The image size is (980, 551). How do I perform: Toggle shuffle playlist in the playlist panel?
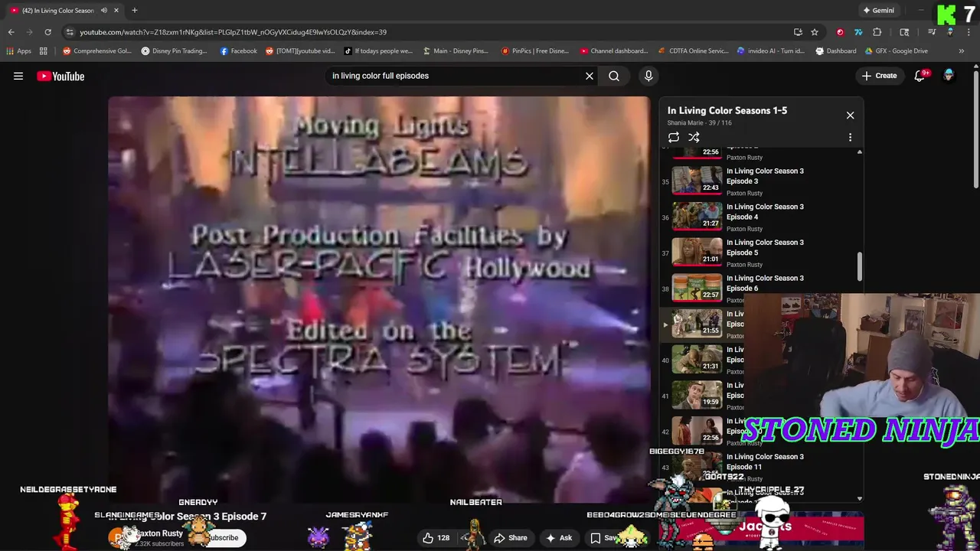pos(694,138)
